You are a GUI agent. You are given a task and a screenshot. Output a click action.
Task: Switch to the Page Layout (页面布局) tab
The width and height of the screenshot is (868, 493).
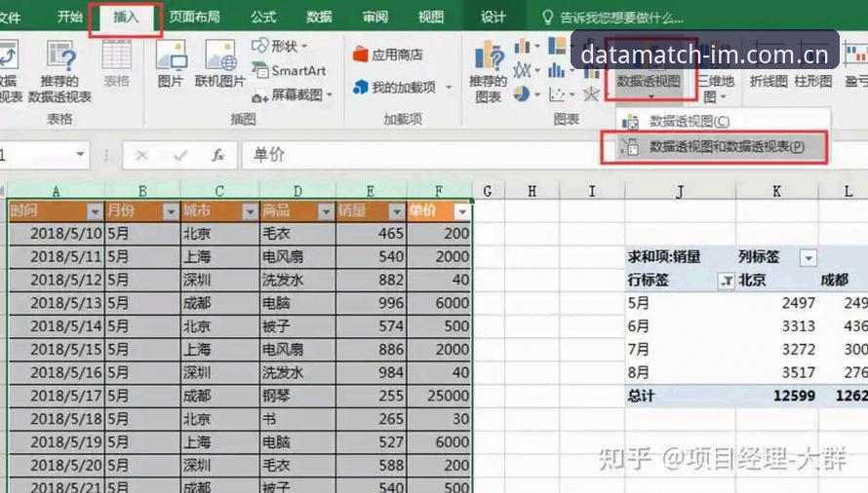click(194, 17)
